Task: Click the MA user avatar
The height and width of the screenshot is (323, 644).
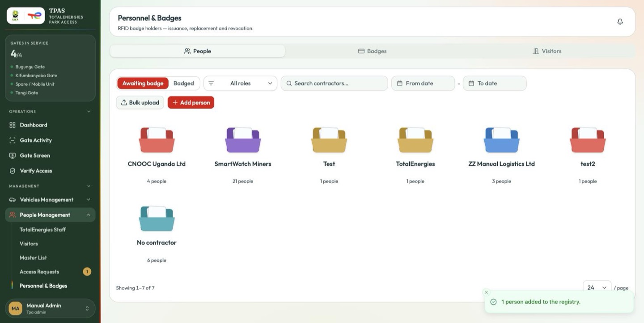Action: tap(16, 309)
